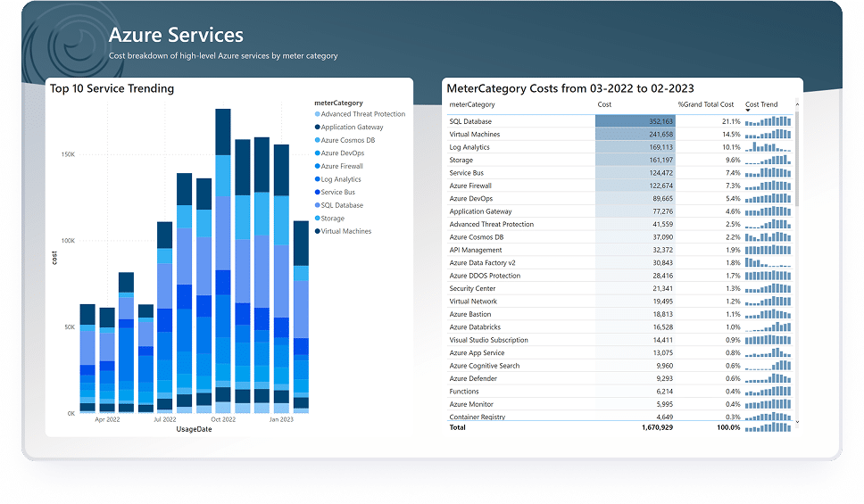Image resolution: width=864 pixels, height=504 pixels.
Task: Sort by %Grand Total Cost column header
Action: (706, 104)
